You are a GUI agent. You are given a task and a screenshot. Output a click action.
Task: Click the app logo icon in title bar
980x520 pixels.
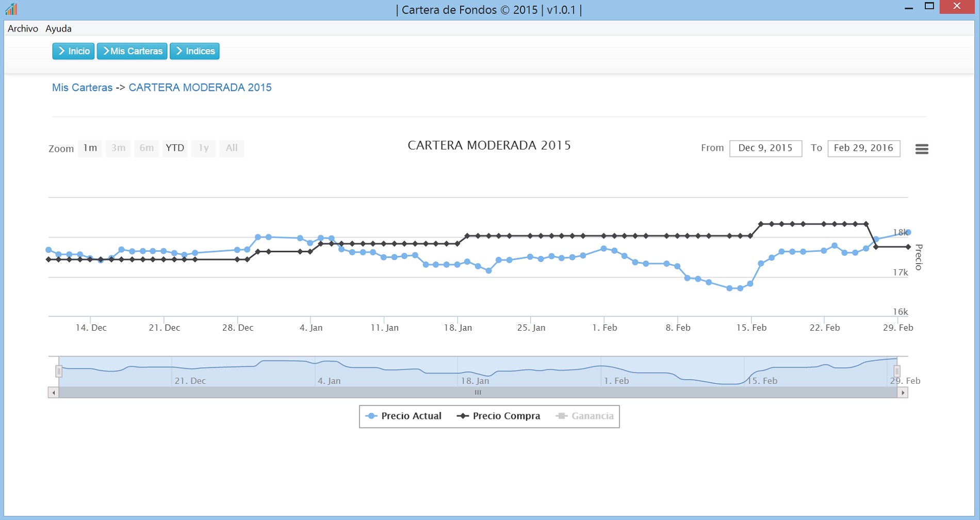click(x=11, y=9)
